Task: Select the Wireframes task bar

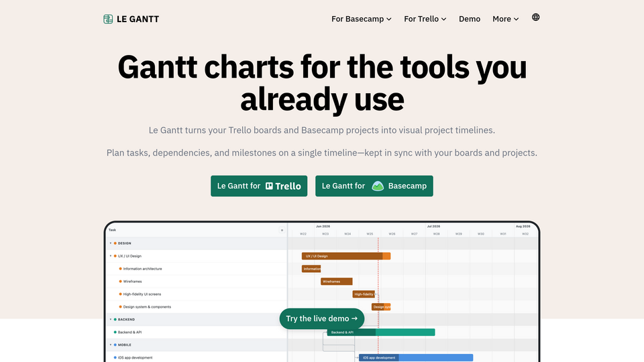Action: [x=336, y=282]
